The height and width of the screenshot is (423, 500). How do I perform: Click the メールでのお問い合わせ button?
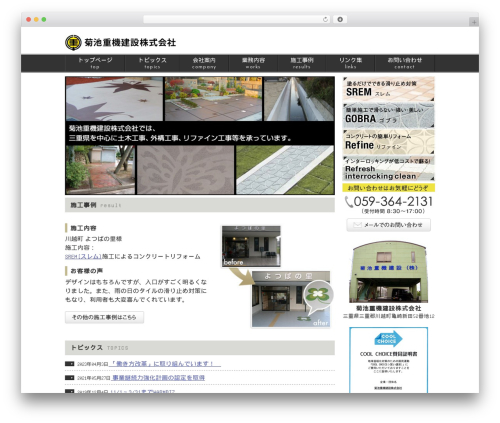[x=388, y=225]
